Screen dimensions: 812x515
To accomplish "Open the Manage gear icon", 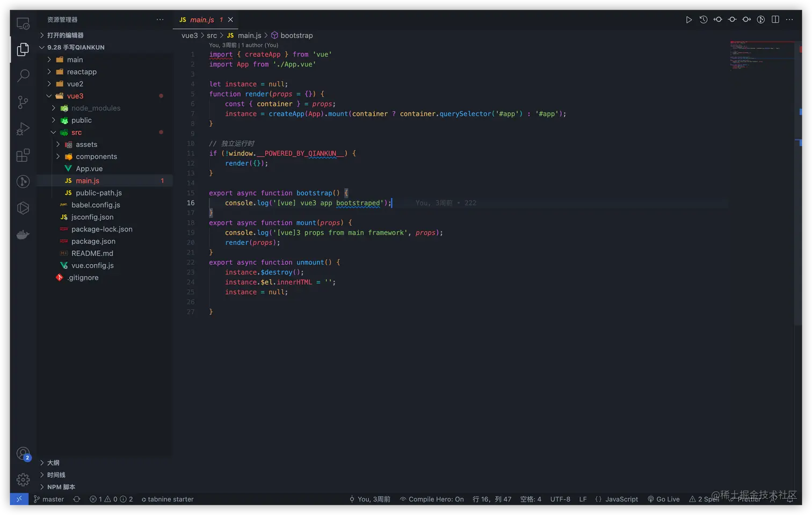I will [23, 480].
